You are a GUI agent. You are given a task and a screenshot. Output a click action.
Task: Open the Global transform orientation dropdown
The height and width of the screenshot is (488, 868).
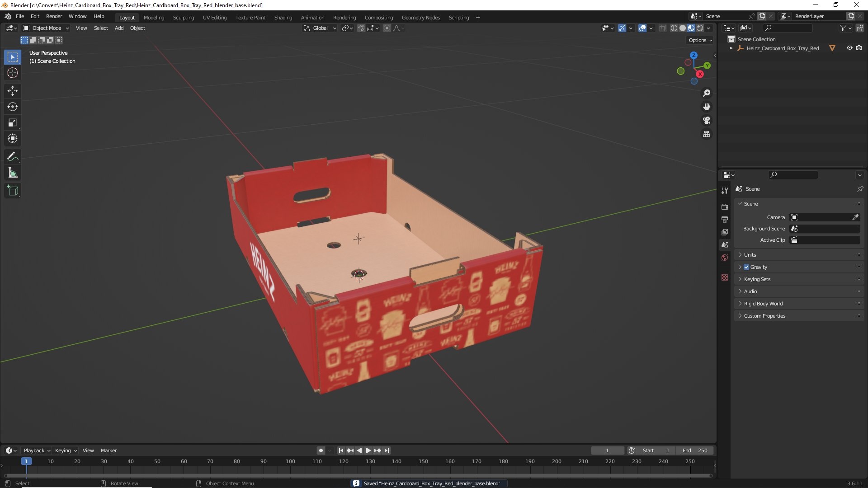click(320, 28)
